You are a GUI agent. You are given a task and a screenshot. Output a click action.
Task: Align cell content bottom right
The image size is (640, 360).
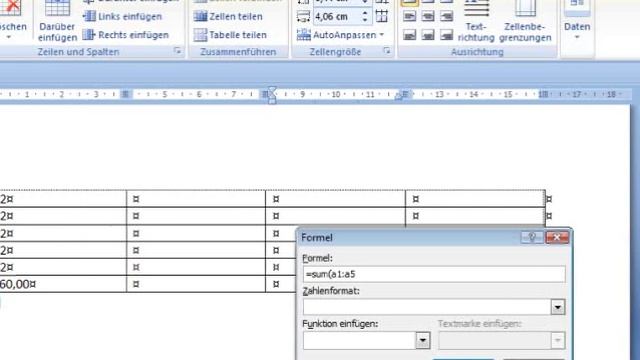pos(446,35)
